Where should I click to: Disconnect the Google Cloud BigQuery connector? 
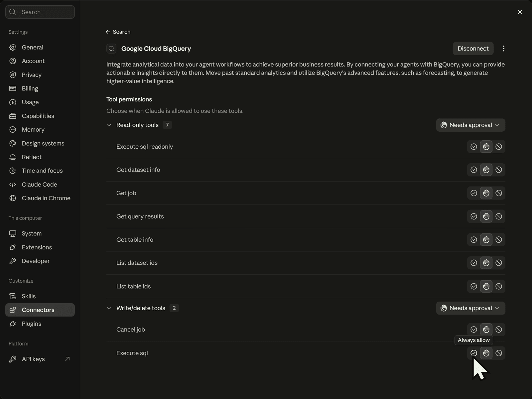[473, 49]
